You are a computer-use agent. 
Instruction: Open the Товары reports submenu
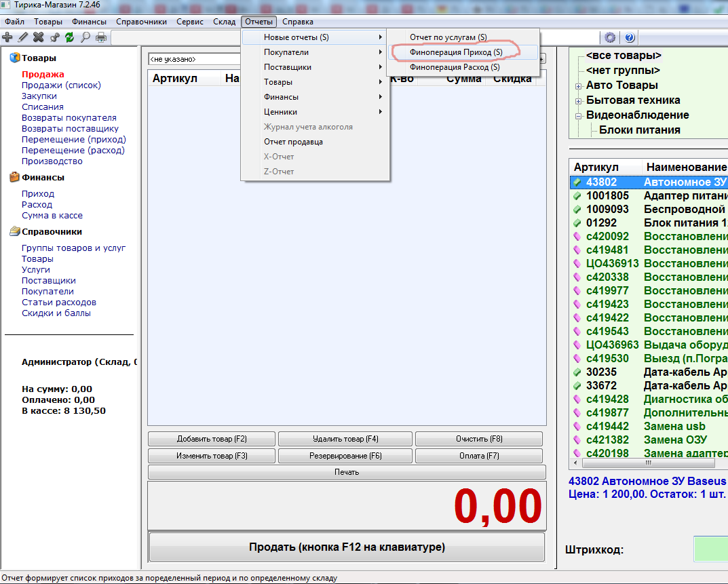(315, 82)
